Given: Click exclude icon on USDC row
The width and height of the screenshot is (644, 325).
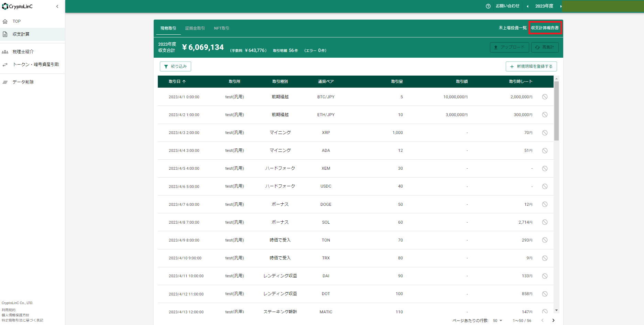Looking at the screenshot, I should click(x=545, y=186).
